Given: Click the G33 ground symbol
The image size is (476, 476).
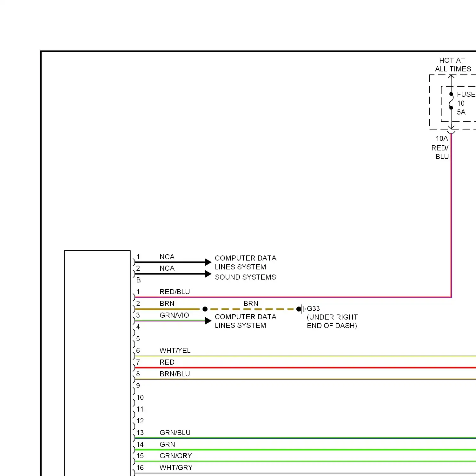Looking at the screenshot, I should (x=301, y=309).
